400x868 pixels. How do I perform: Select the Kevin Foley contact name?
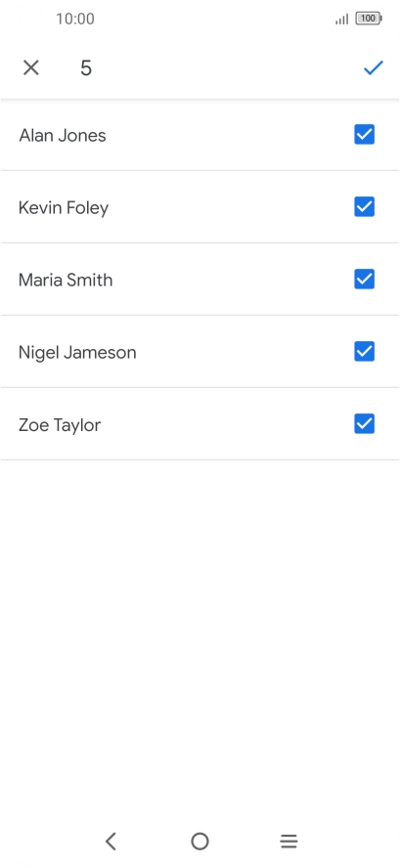64,208
